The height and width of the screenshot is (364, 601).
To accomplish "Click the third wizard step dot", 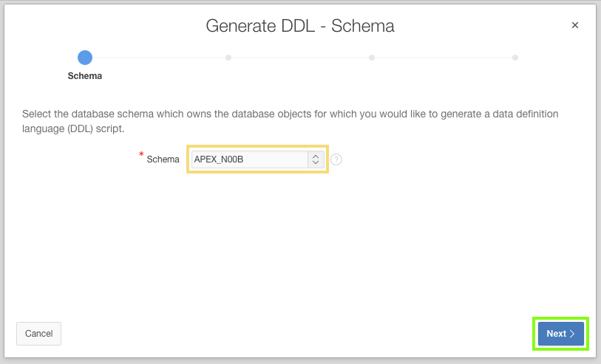I will pyautogui.click(x=372, y=57).
